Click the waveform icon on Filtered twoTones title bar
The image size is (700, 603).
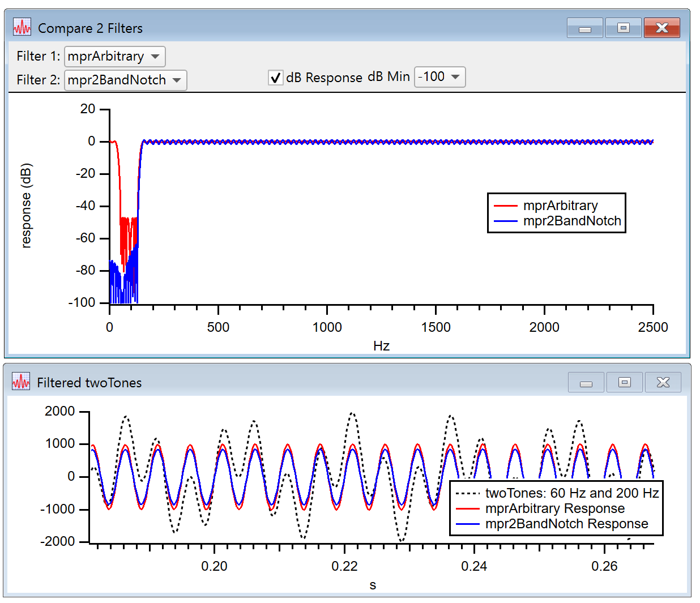pos(20,382)
